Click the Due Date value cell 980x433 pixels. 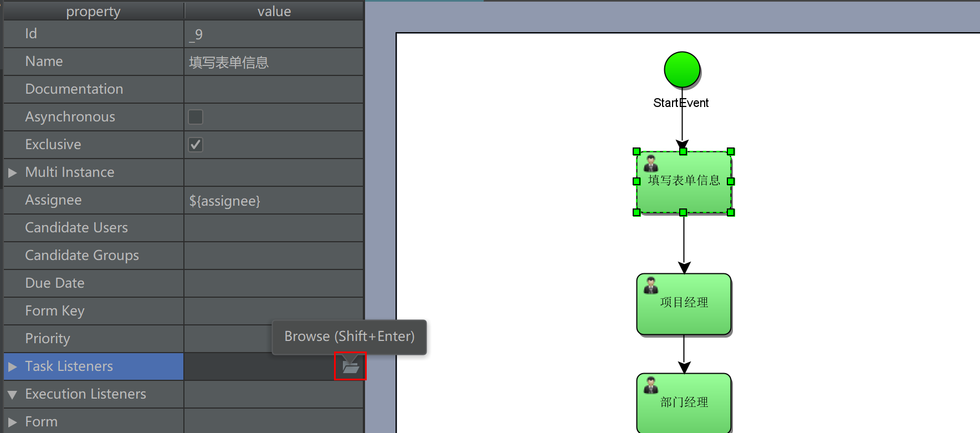click(274, 283)
